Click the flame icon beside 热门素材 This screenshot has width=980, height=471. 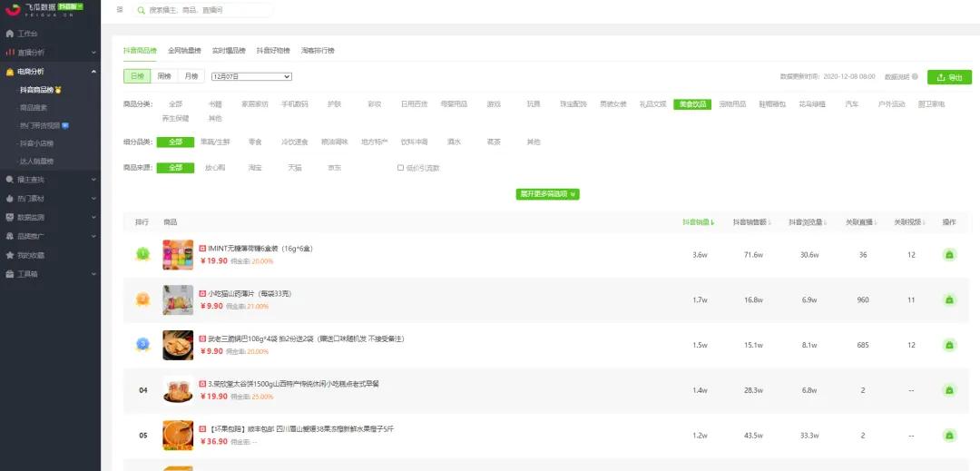coord(9,199)
